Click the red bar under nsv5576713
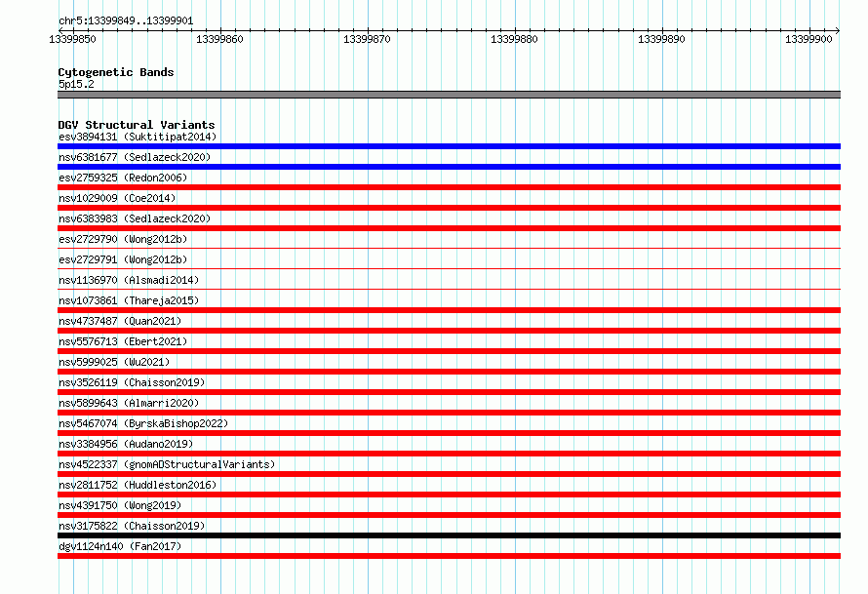 (449, 351)
